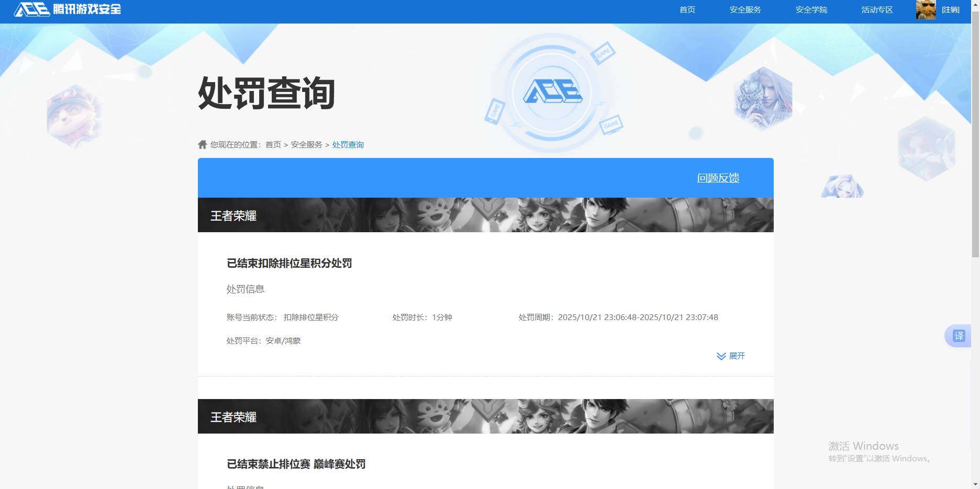980x489 pixels.
Task: Select 首页 in the top navigation
Action: 687,9
